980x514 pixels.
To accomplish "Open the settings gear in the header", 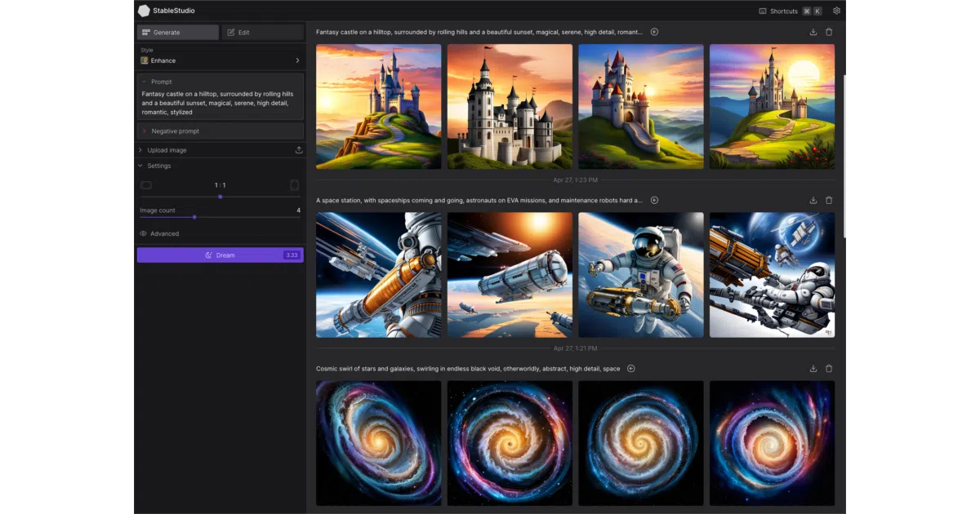I will pyautogui.click(x=836, y=11).
